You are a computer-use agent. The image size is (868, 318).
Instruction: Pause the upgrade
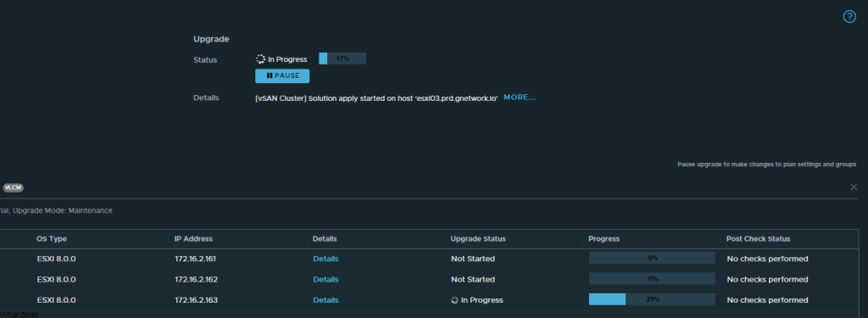tap(282, 76)
